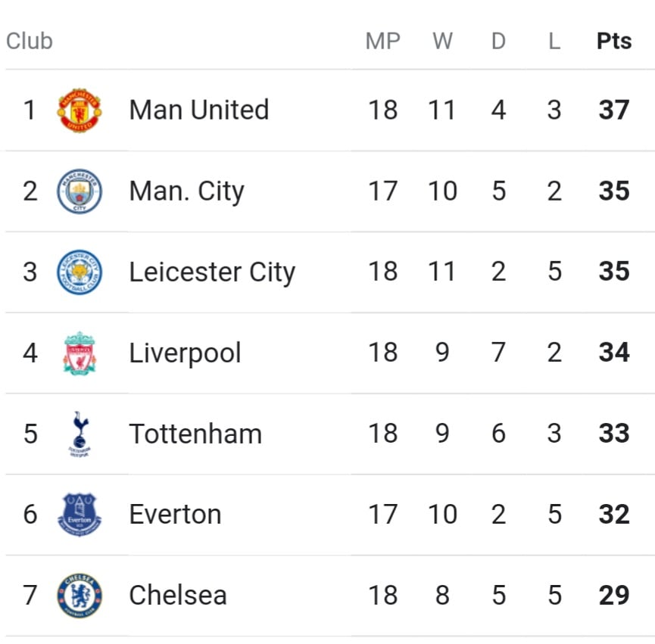Image resolution: width=655 pixels, height=644 pixels.
Task: Click the W column header
Action: (442, 41)
